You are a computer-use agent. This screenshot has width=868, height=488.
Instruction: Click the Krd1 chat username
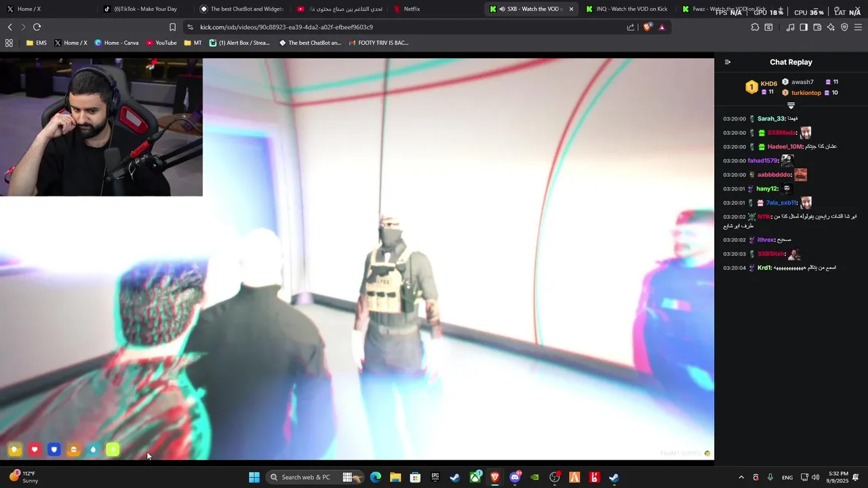point(764,268)
